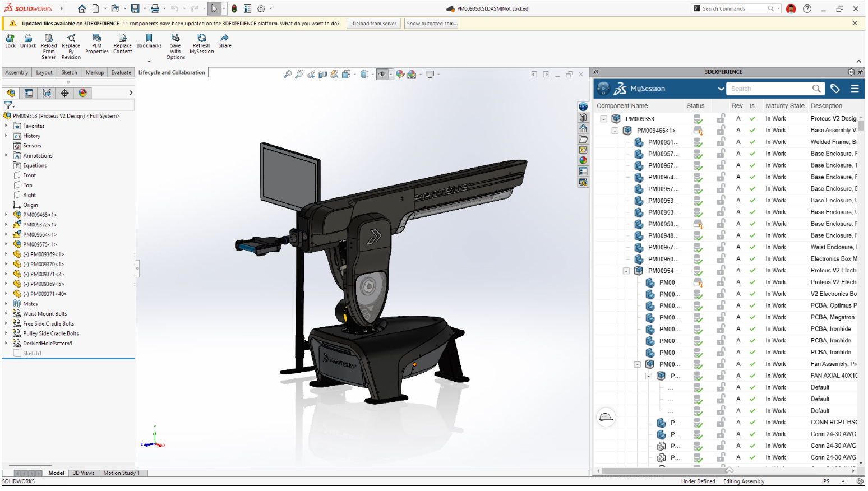
Task: Click the Print icon in top toolbar
Action: point(155,8)
